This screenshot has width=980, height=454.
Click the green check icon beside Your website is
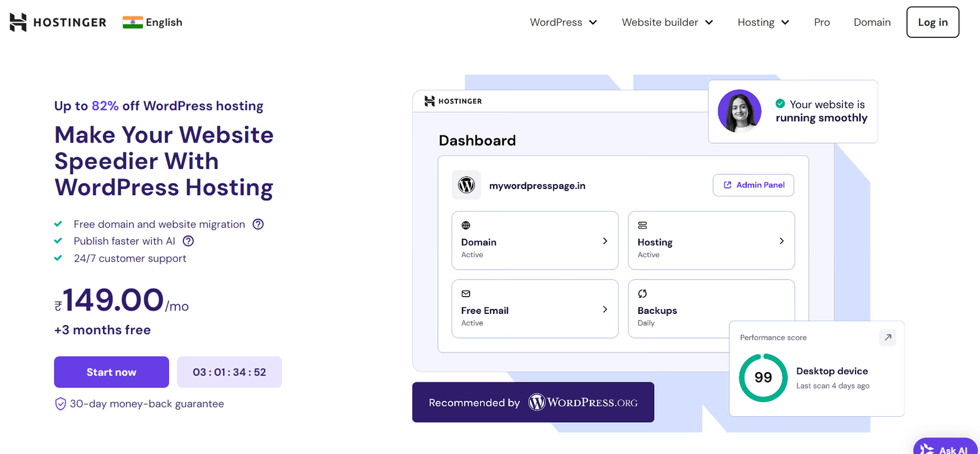pyautogui.click(x=780, y=104)
